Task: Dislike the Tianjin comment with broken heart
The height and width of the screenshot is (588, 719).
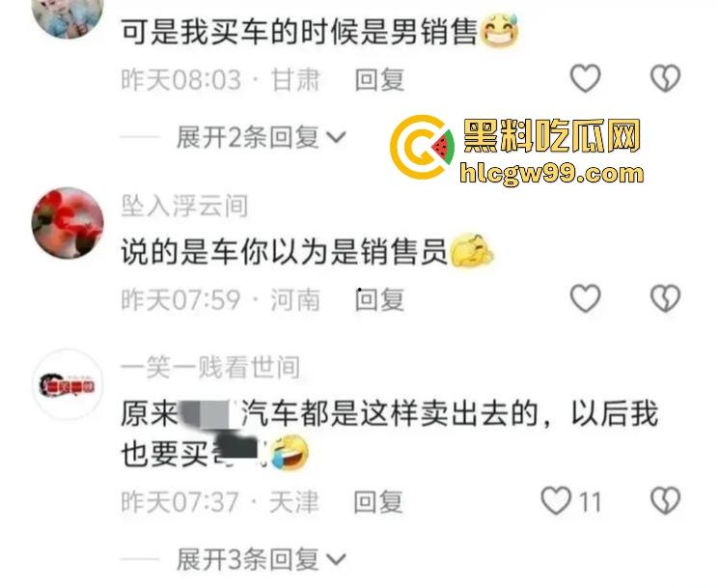Action: coord(665,501)
